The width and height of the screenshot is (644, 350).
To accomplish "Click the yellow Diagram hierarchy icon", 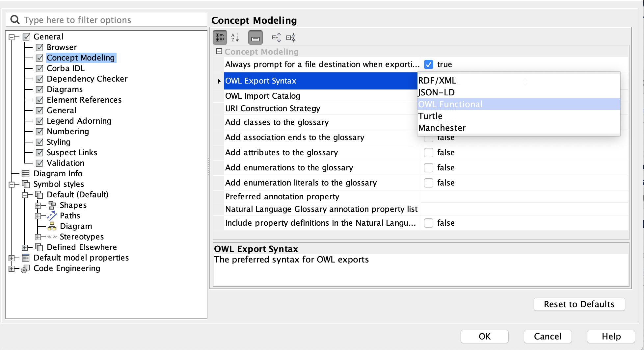I will point(52,226).
